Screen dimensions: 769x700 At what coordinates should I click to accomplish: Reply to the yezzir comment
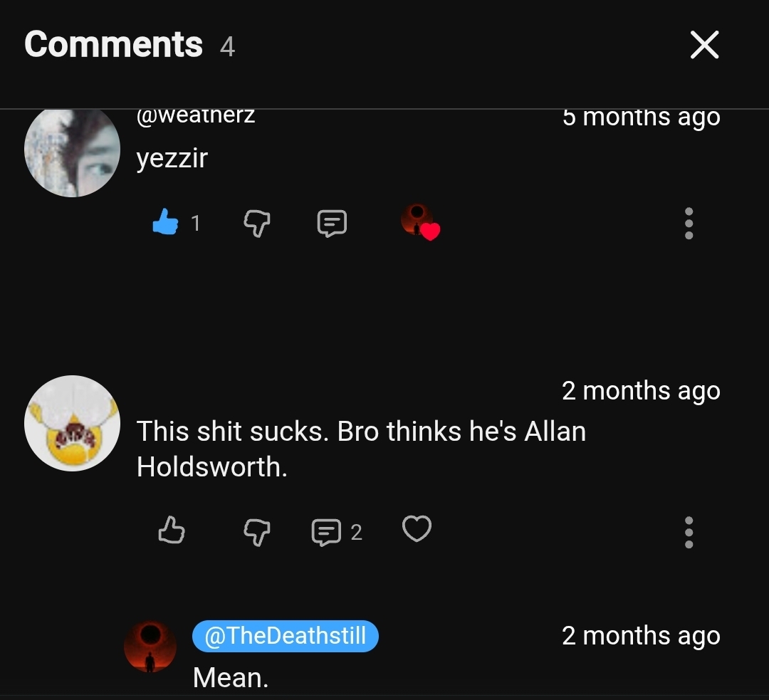[331, 224]
